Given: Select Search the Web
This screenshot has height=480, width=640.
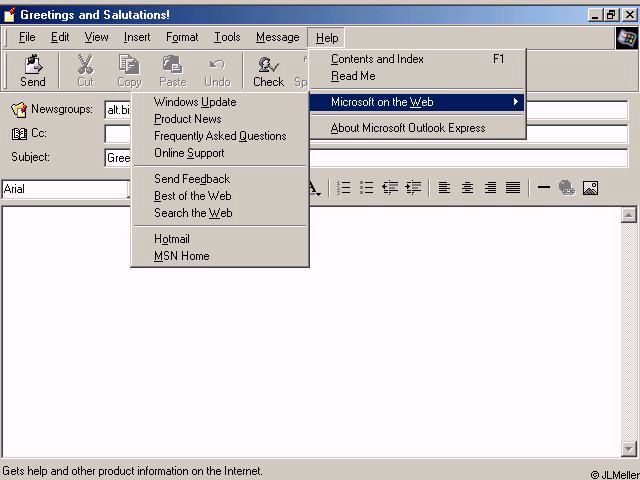Looking at the screenshot, I should [220, 213].
